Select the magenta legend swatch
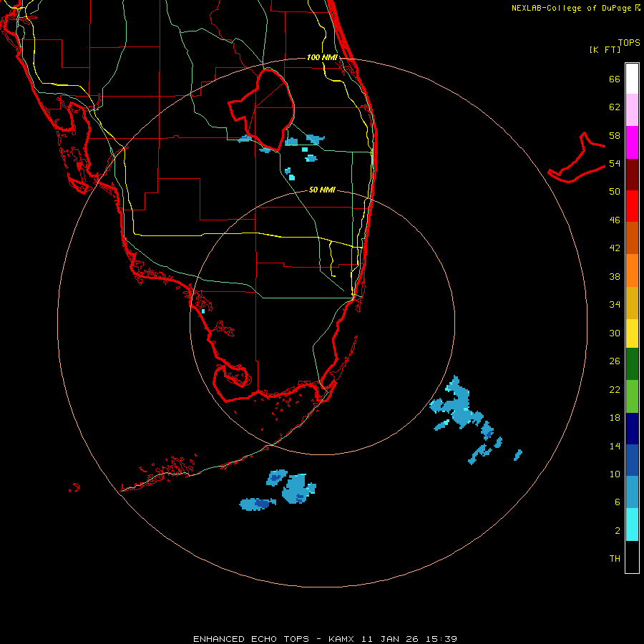 (x=632, y=142)
